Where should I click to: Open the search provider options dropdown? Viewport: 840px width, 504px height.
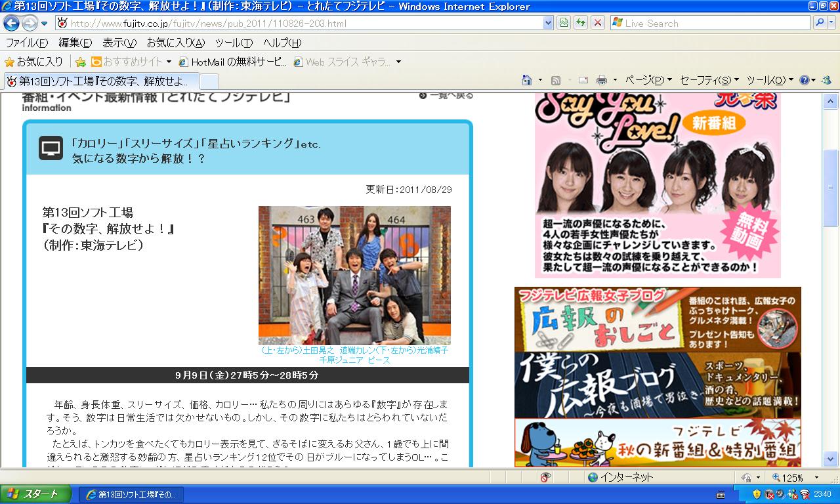[x=831, y=24]
